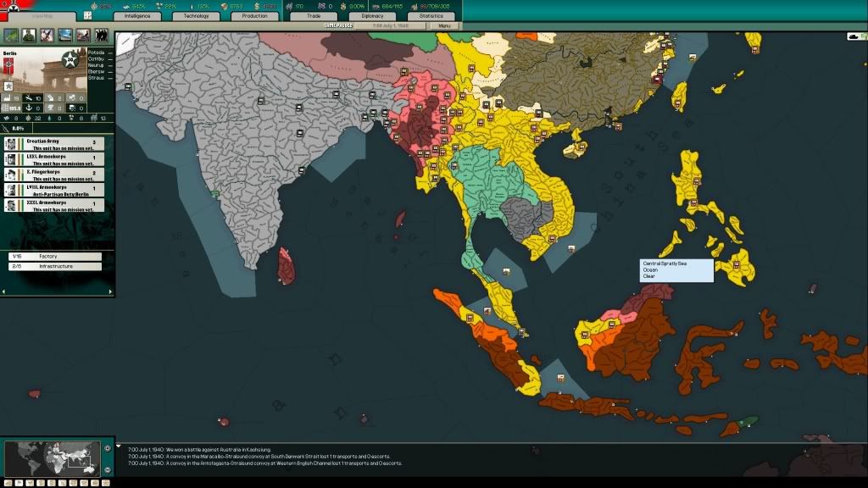Viewport: 868px width, 488px height.
Task: Open the Intelligence tab
Action: coord(136,15)
